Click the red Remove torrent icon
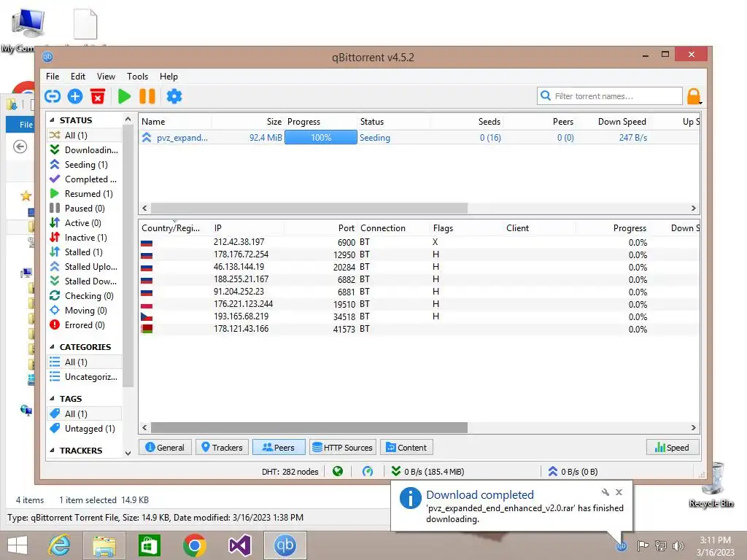The width and height of the screenshot is (747, 560). point(98,96)
